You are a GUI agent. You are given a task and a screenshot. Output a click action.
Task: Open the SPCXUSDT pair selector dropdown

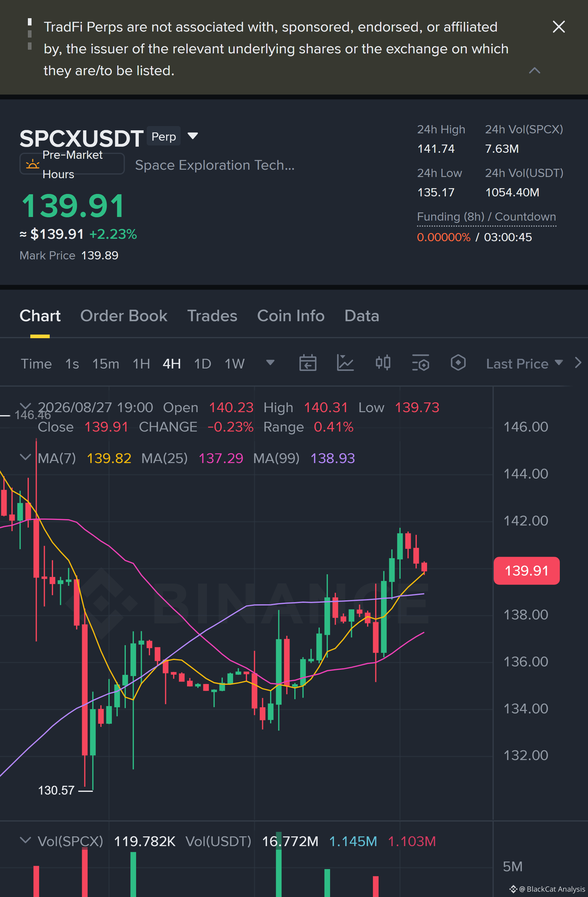pos(192,136)
